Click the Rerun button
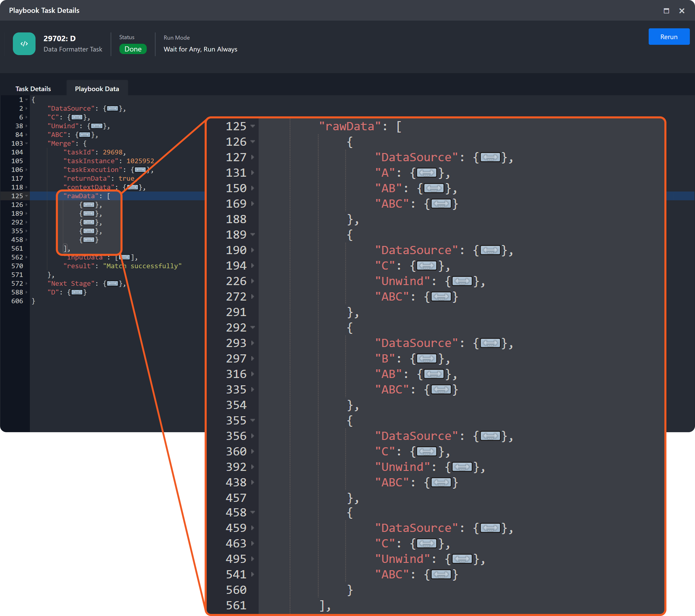 tap(668, 37)
